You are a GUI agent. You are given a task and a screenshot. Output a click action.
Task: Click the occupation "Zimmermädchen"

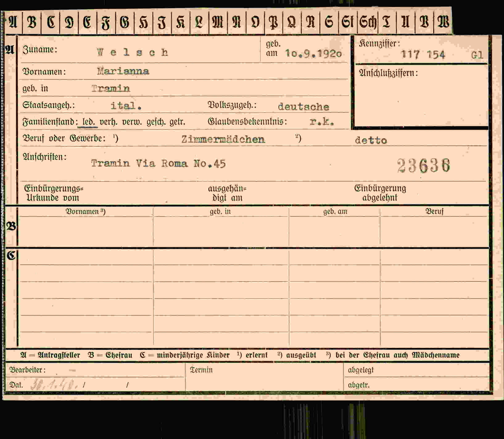(x=223, y=139)
